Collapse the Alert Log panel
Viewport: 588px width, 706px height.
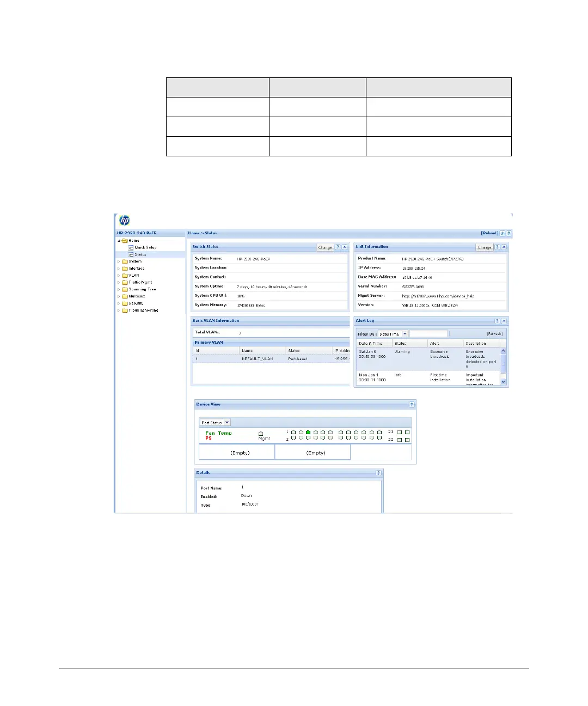tap(504, 321)
